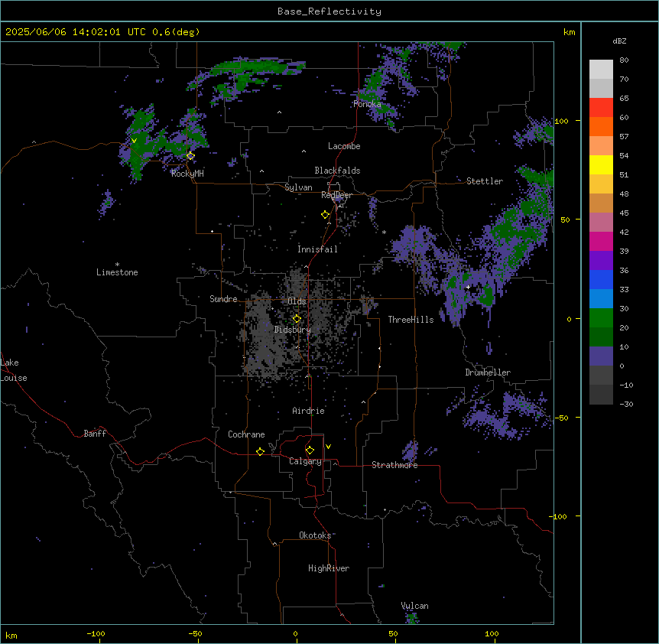Select the blue 33-36 dBZ legend swatch
This screenshot has width=659, height=644.
tap(601, 279)
